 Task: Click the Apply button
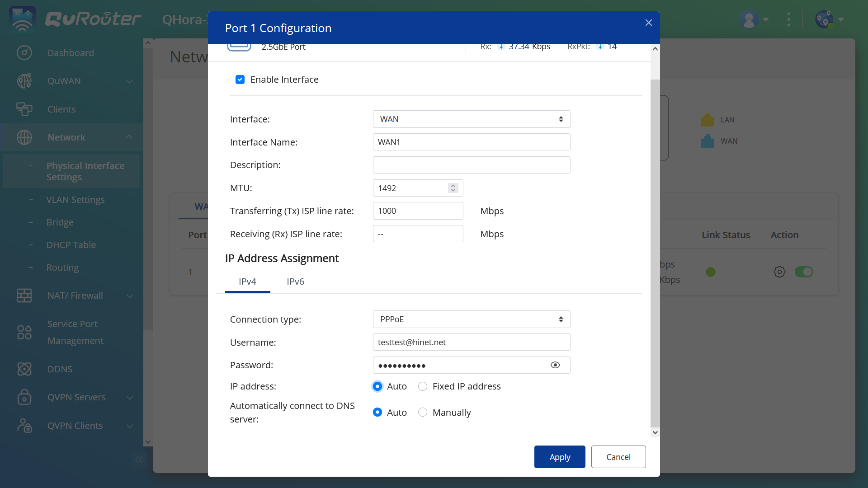560,457
